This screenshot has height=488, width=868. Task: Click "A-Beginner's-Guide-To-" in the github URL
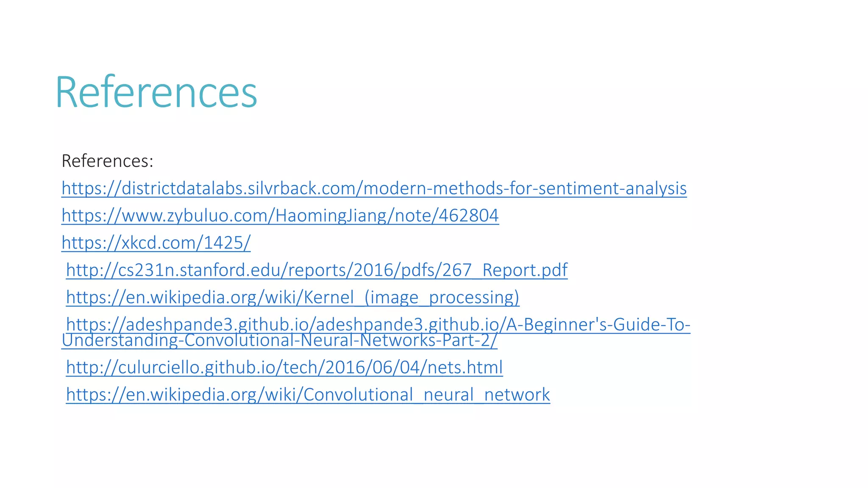598,324
